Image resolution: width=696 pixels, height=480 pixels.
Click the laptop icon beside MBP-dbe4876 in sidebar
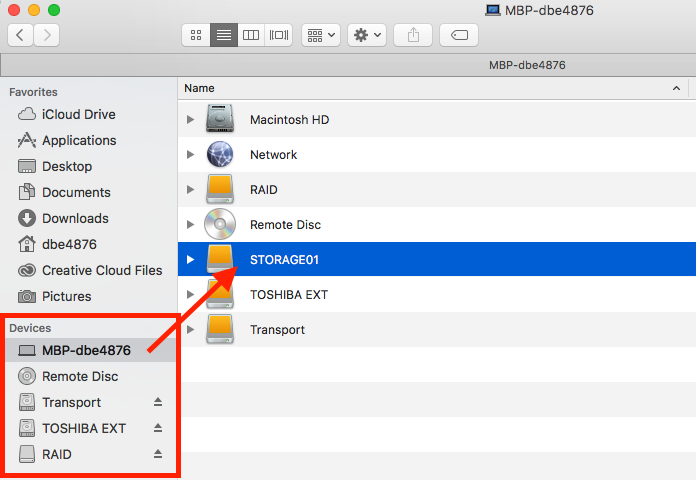(x=27, y=350)
